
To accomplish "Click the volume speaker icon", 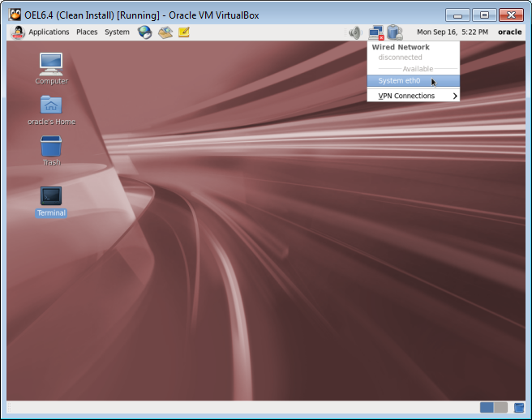I will click(355, 32).
